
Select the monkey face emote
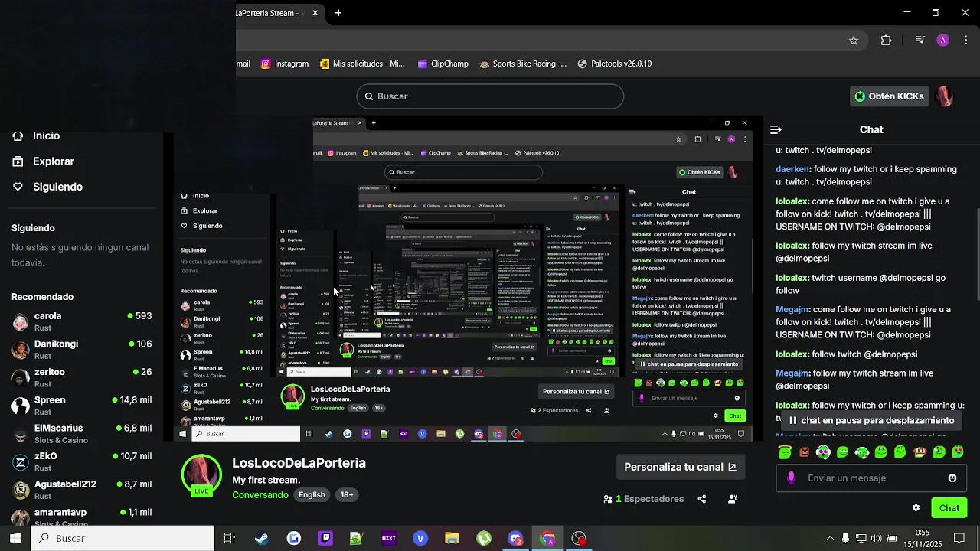[x=920, y=452]
